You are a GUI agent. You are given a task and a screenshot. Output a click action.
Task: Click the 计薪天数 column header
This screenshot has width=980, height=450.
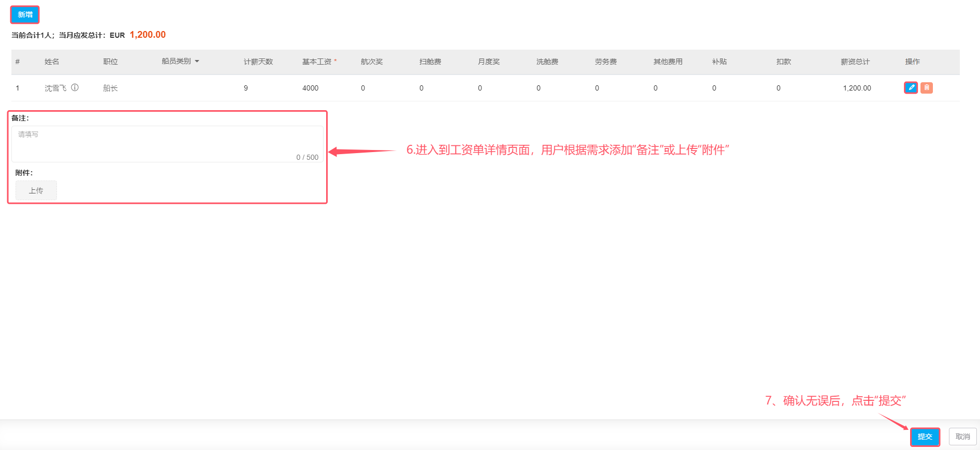click(258, 62)
